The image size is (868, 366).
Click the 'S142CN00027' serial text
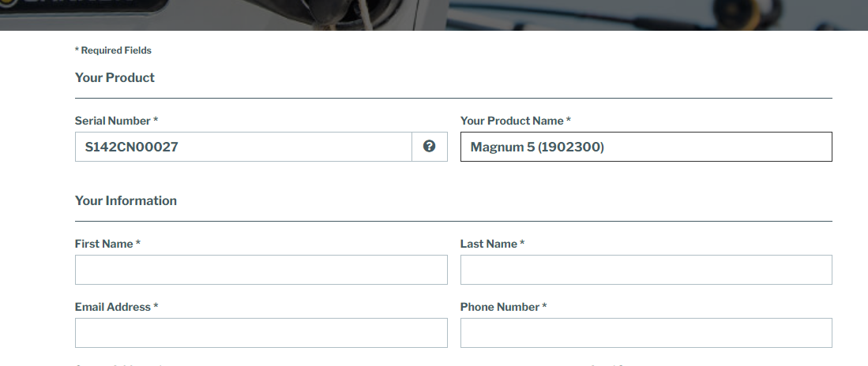point(131,147)
